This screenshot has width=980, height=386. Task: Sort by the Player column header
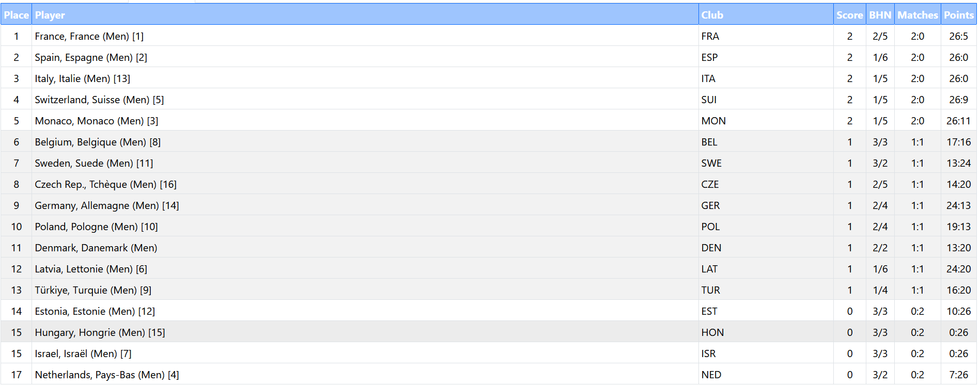click(x=50, y=15)
